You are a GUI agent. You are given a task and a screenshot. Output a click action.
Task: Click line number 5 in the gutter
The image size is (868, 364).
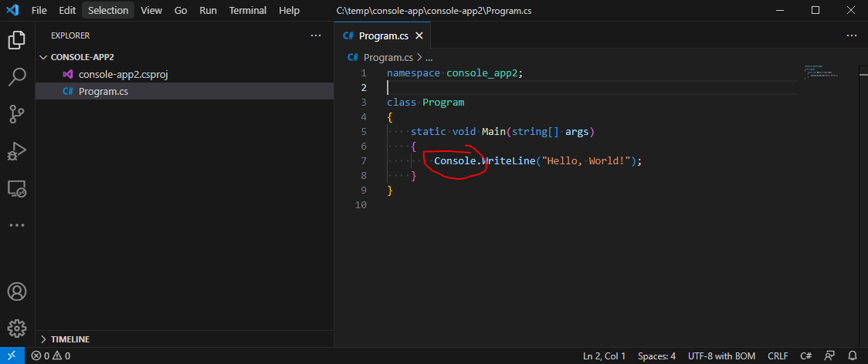coord(363,132)
